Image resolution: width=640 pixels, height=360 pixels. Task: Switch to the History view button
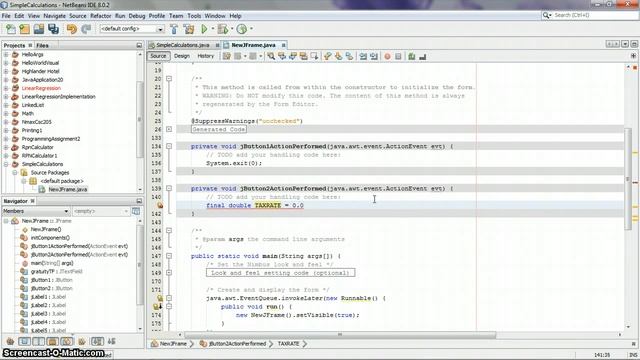[205, 56]
